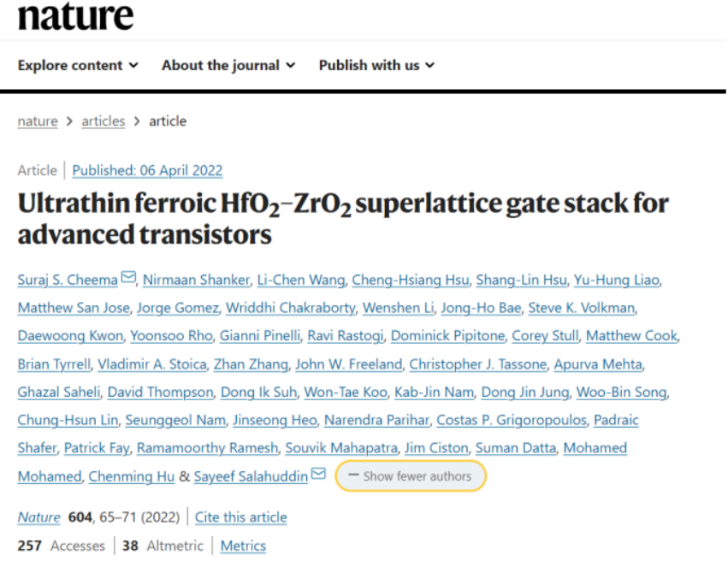This screenshot has width=728, height=567.
Task: Expand the Explore content dropdown
Action: [x=78, y=65]
